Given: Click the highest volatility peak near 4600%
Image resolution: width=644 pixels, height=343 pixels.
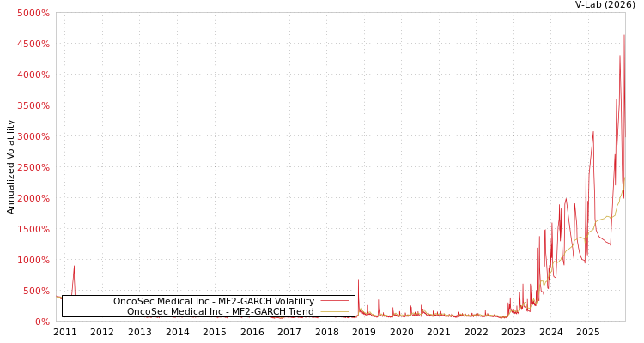Looking at the screenshot, I should click(624, 36).
